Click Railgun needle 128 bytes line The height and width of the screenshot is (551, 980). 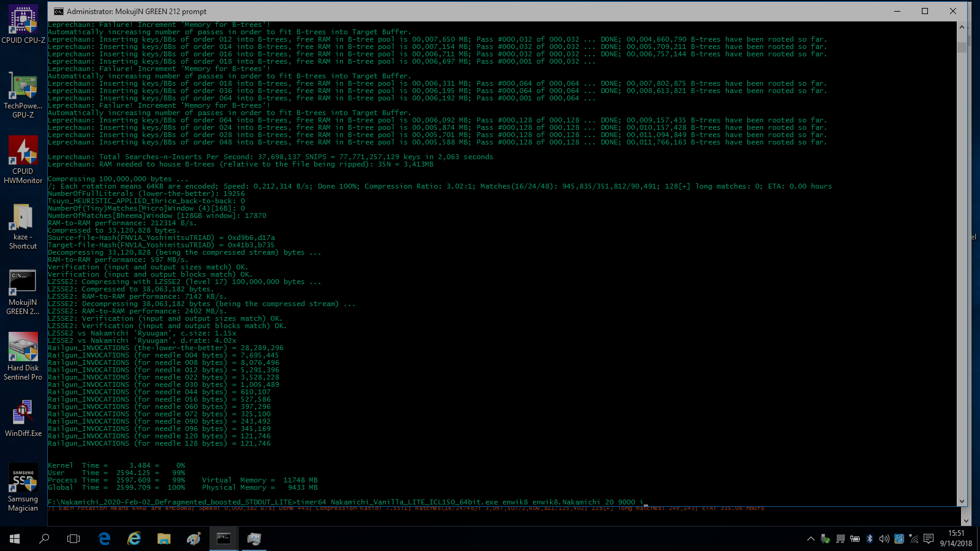[159, 443]
